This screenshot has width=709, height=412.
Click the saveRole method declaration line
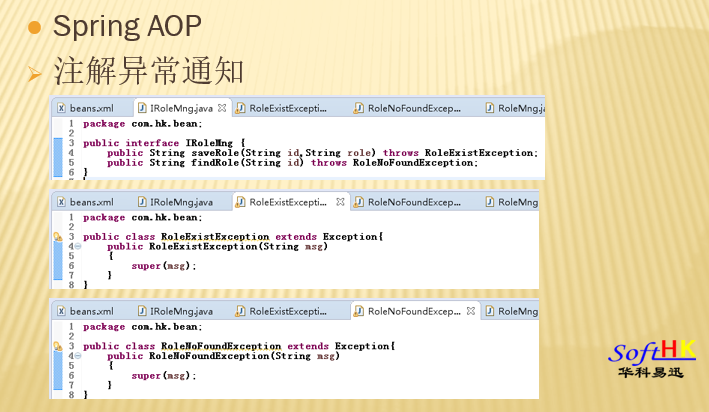(x=322, y=153)
